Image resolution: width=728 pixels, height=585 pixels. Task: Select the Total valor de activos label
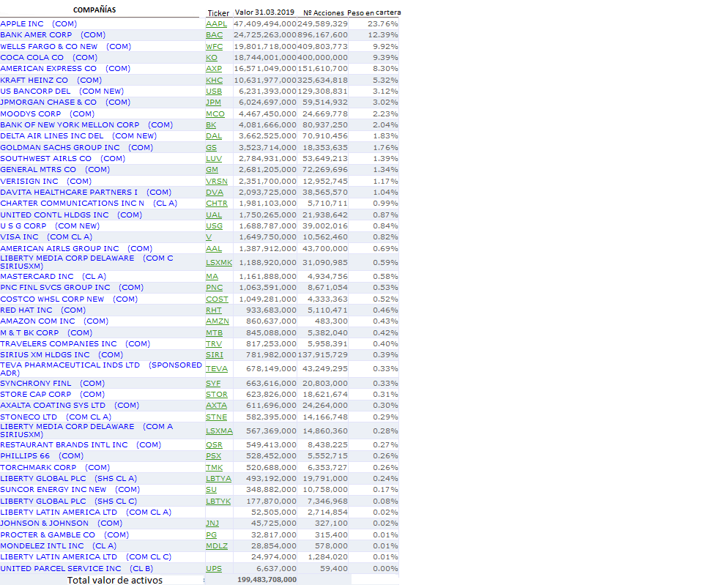click(115, 580)
